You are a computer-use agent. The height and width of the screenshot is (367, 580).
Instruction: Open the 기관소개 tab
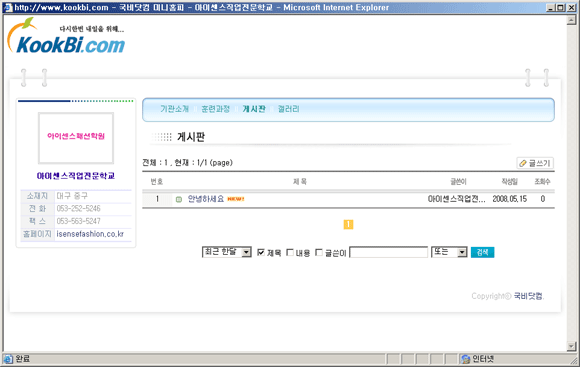pos(174,109)
